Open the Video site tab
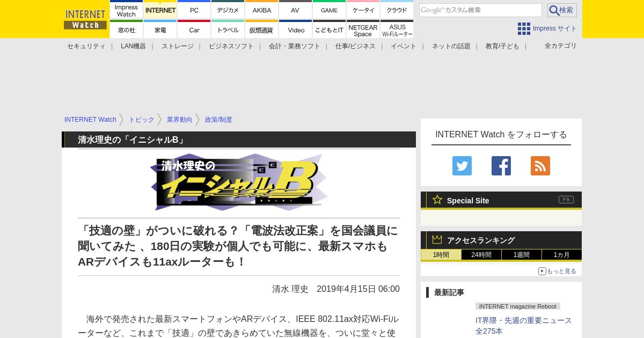This screenshot has width=644, height=338. point(296,30)
